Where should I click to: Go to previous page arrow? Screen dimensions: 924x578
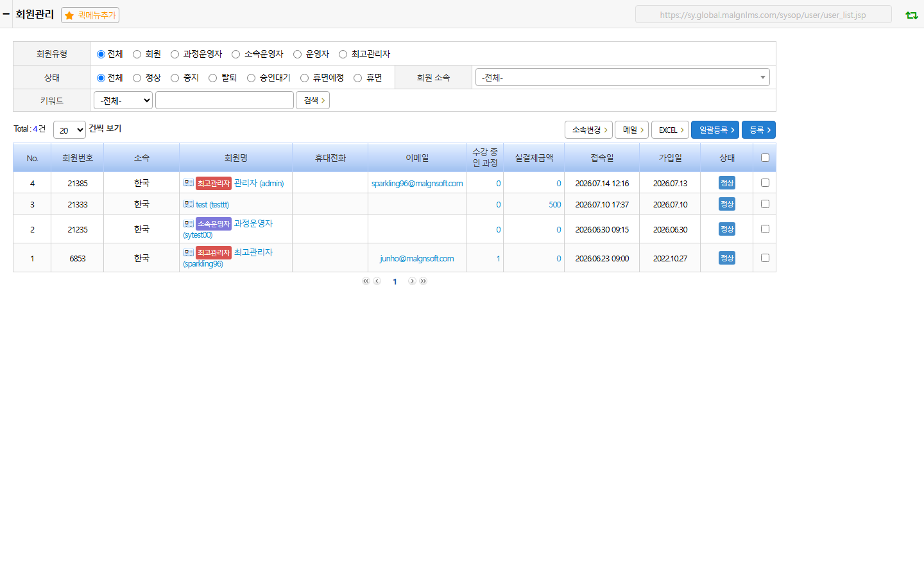(x=377, y=281)
